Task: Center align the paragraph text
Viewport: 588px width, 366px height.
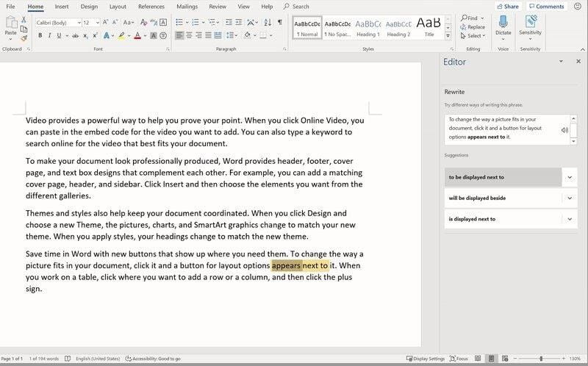Action: coord(189,35)
